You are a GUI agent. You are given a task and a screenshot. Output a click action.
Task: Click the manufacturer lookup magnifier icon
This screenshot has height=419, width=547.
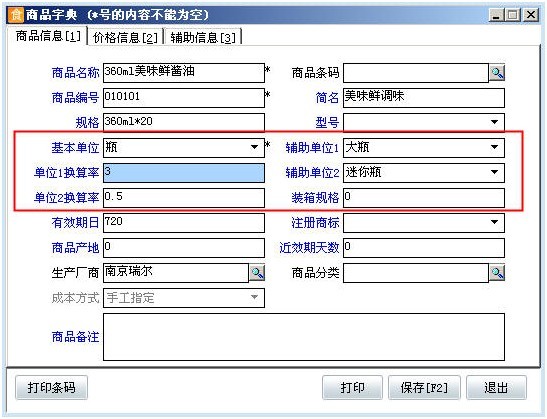tap(257, 272)
